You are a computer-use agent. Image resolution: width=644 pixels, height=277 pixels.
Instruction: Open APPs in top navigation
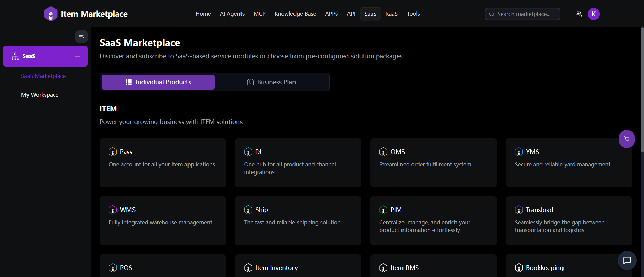[x=331, y=14]
